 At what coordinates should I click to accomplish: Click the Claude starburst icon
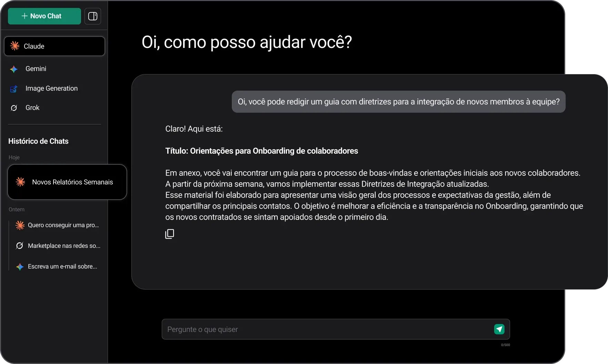15,46
